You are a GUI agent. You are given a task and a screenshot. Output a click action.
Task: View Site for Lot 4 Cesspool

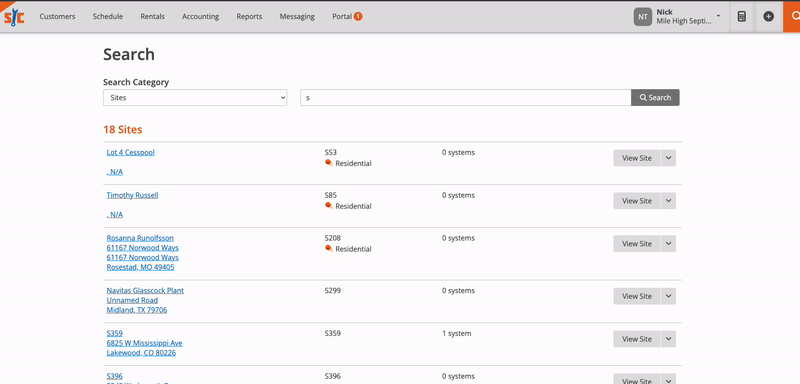(x=637, y=158)
